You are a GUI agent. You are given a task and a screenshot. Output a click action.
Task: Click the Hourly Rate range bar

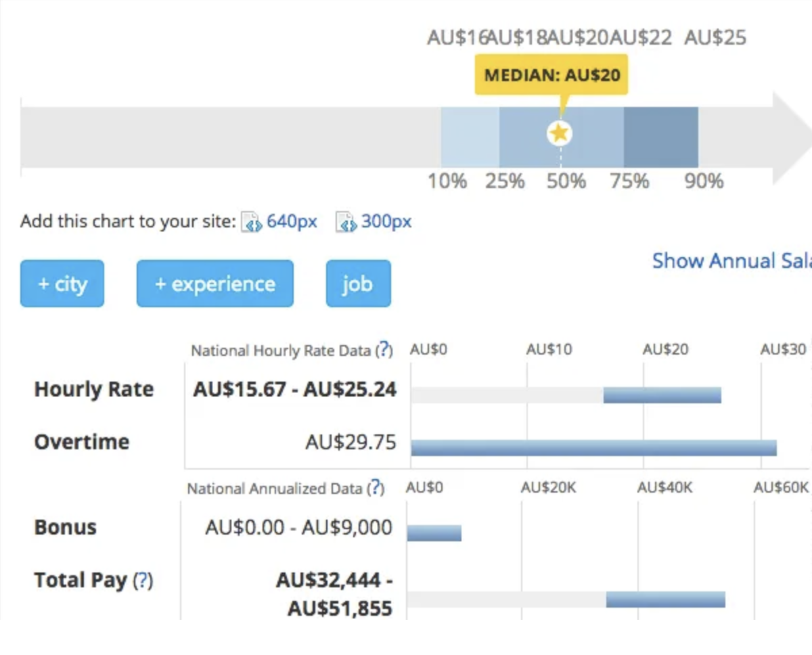662,395
